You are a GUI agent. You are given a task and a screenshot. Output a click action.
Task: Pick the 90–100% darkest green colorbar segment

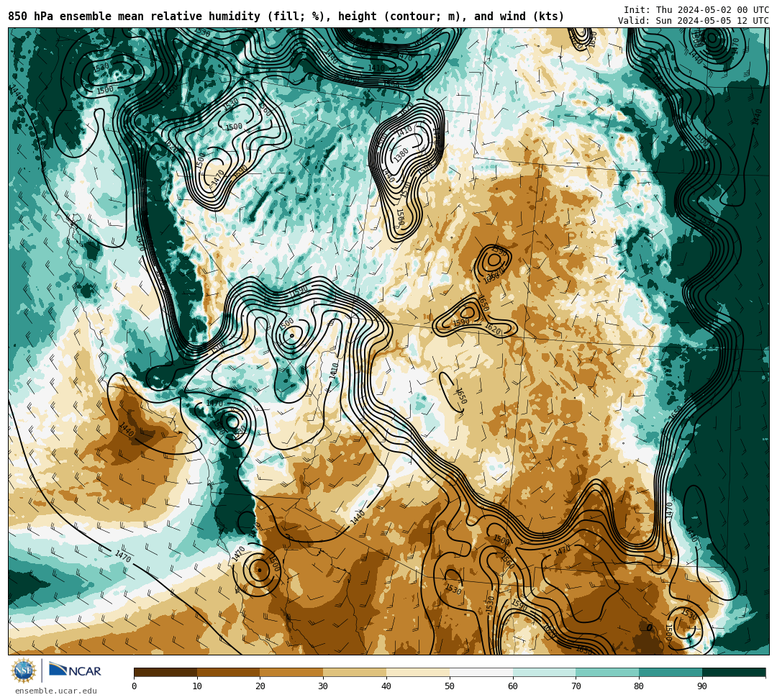(x=734, y=672)
